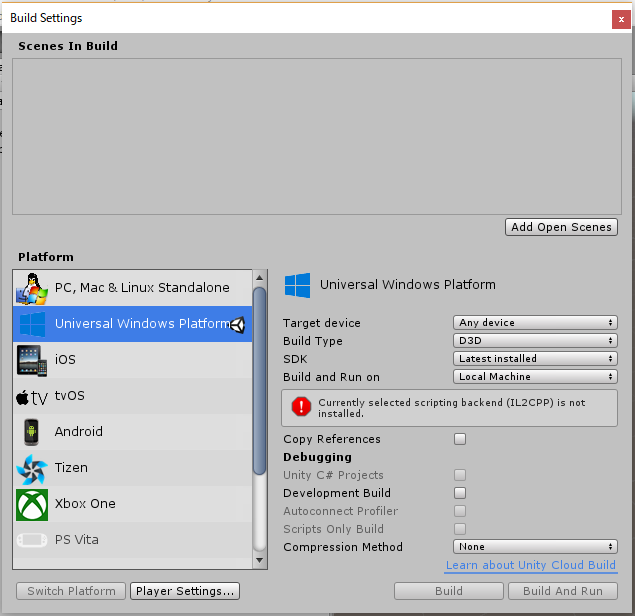Viewport: 635px width, 616px height.
Task: Click the Build button
Action: pyautogui.click(x=449, y=591)
